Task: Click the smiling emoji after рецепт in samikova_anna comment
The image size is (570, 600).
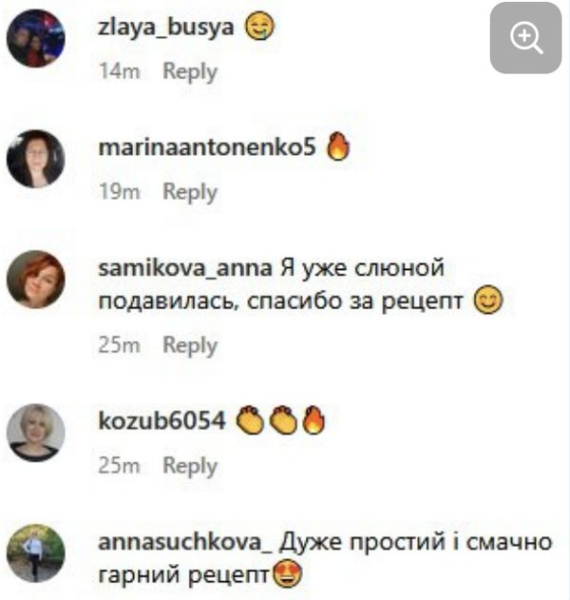Action: [488, 301]
